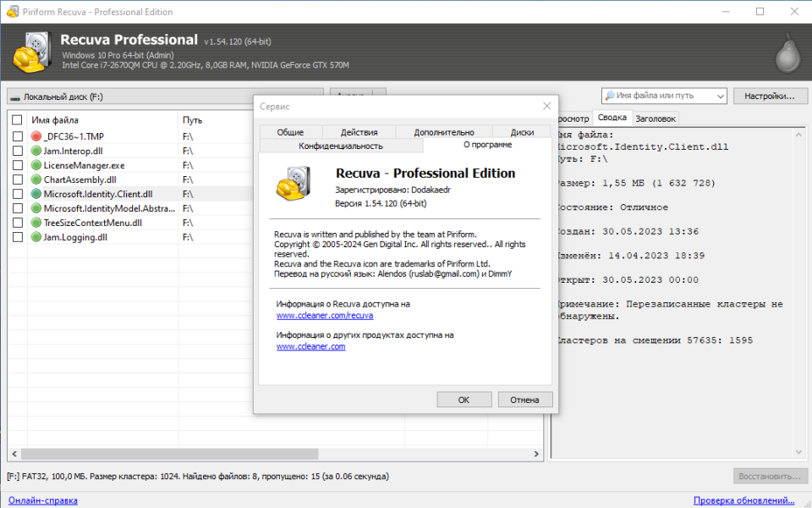Click Отмена in the Сервис dialog
This screenshot has width=812, height=508.
click(524, 400)
